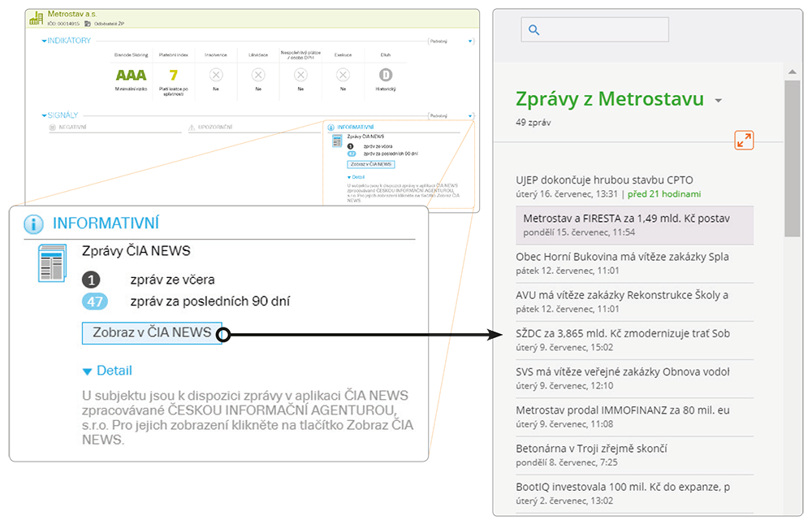Click the black badge showing 1 in enlarged callout

[x=91, y=280]
